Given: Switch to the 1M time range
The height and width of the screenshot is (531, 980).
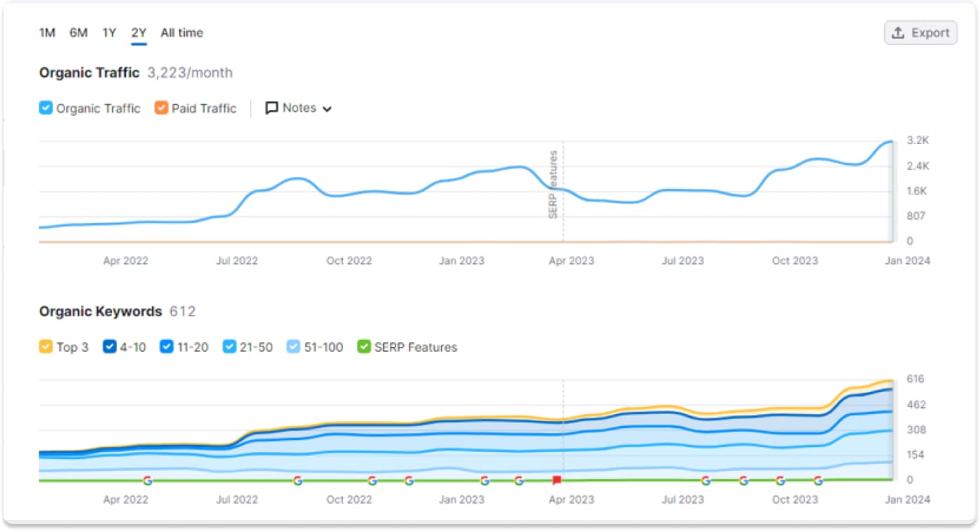Looking at the screenshot, I should click(47, 33).
